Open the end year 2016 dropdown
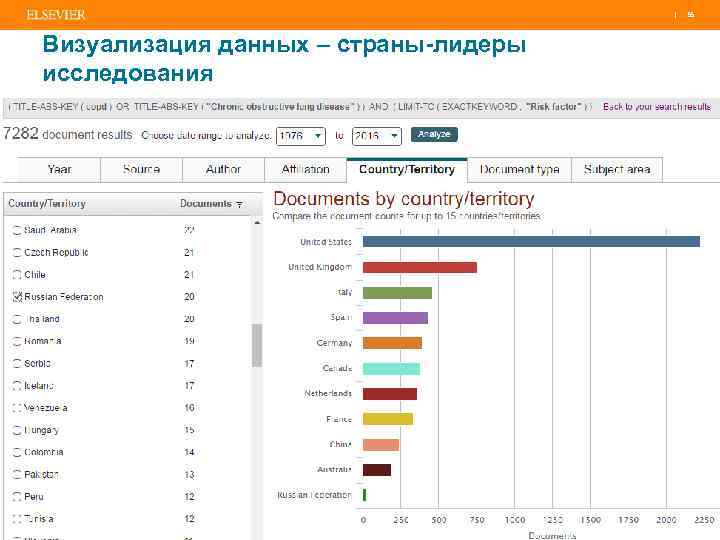 point(377,136)
